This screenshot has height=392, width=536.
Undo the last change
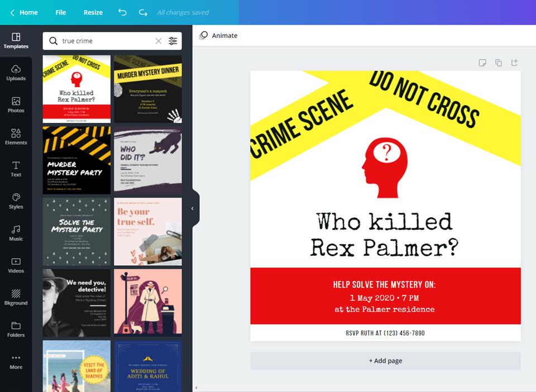(x=122, y=12)
